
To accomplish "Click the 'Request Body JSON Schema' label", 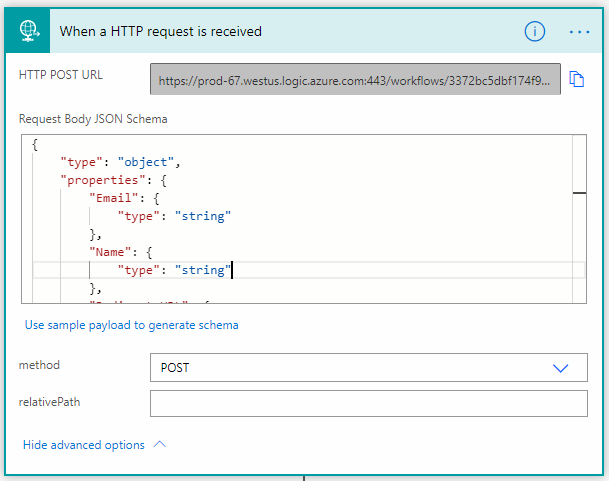I will pos(93,119).
